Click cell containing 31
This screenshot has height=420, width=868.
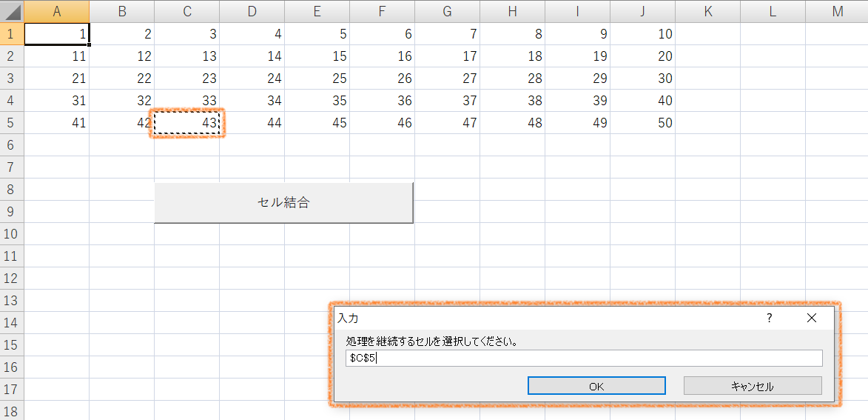(56, 100)
